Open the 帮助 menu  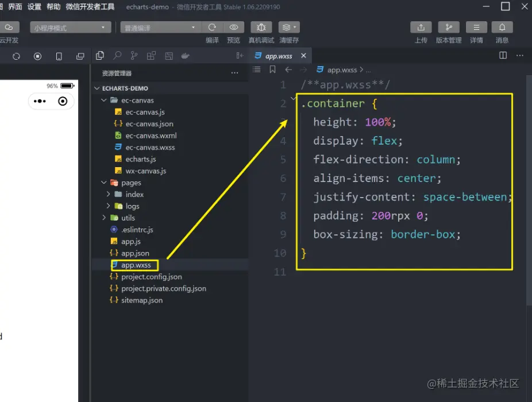(x=53, y=7)
